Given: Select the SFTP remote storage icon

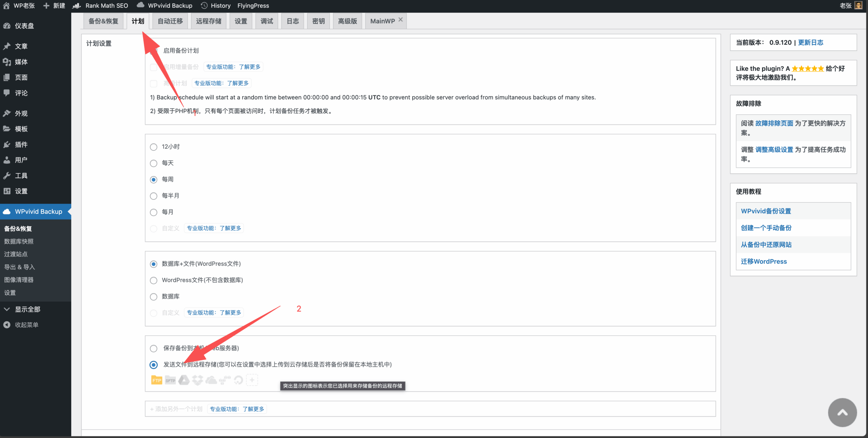Looking at the screenshot, I should point(170,380).
